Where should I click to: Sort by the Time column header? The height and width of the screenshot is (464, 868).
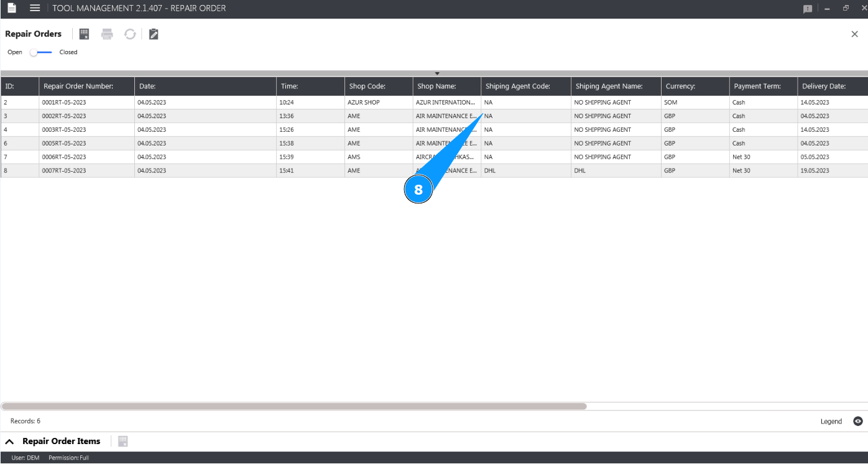[311, 86]
